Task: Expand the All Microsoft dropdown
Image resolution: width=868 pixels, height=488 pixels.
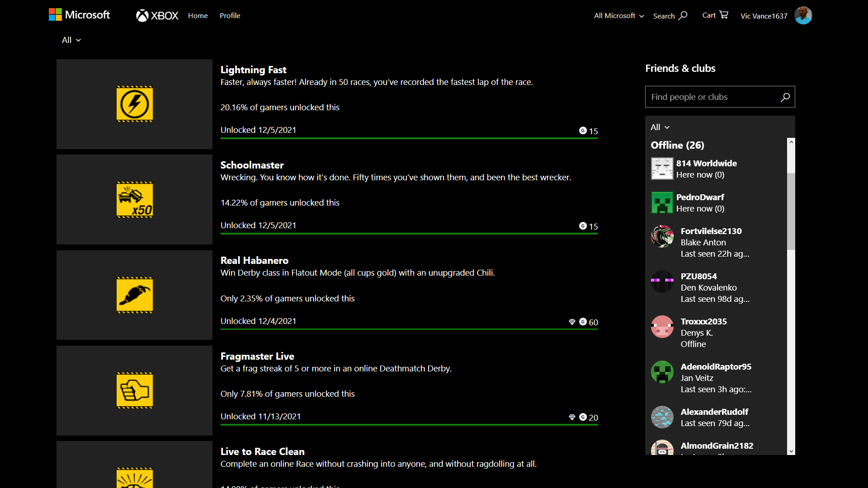Action: click(619, 15)
